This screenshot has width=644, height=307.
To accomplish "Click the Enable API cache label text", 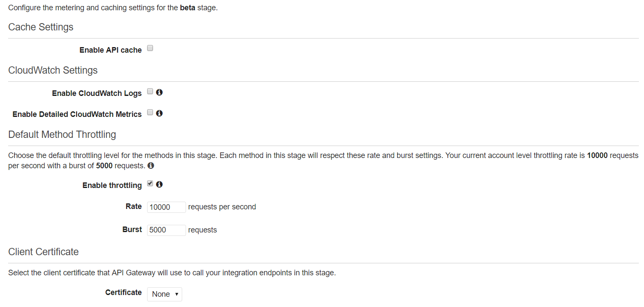I will pyautogui.click(x=111, y=50).
